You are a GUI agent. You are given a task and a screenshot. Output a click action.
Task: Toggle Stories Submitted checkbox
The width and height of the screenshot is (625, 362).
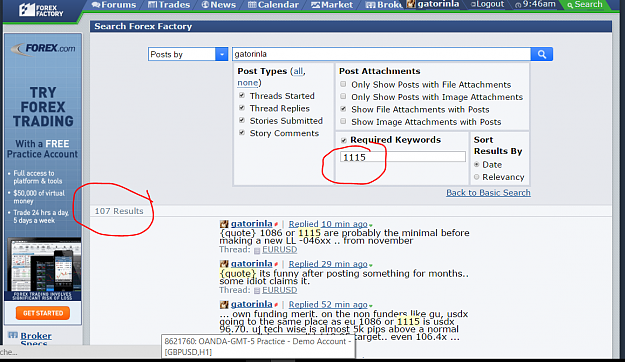click(x=242, y=120)
